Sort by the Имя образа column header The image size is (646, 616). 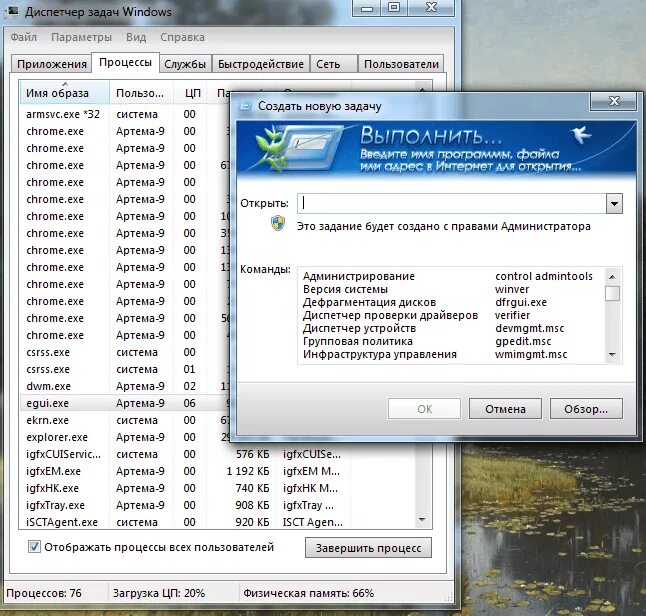(64, 93)
